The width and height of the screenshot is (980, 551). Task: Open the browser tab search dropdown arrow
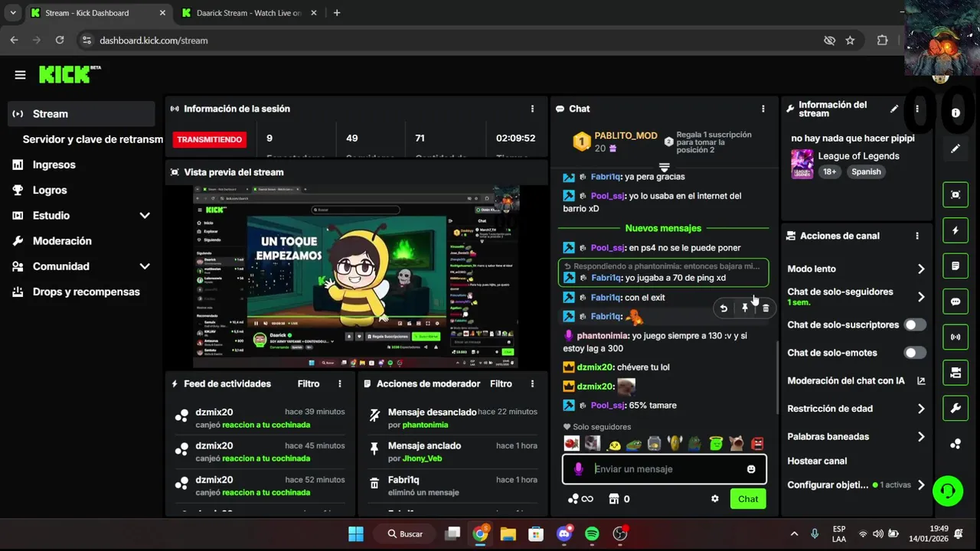coord(13,13)
